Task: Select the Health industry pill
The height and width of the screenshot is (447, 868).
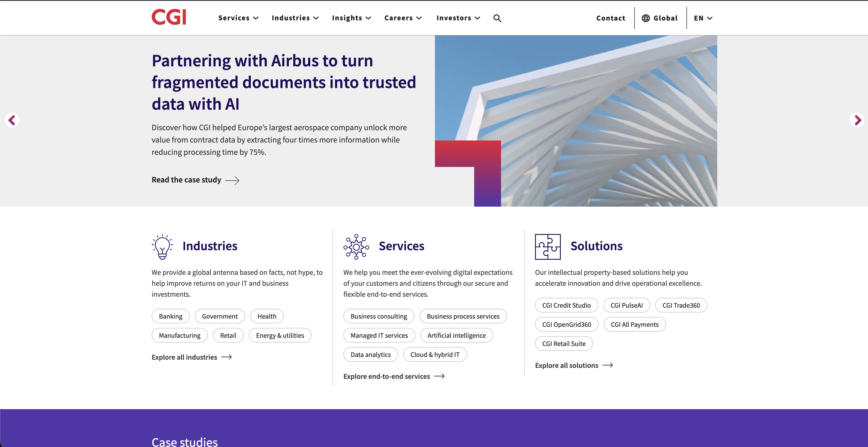Action: (x=267, y=316)
